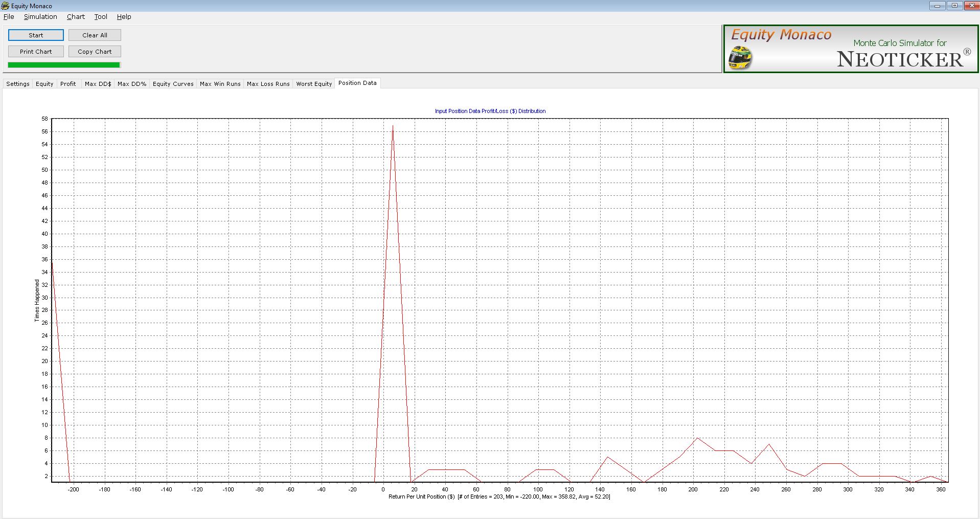Go to the Max DD% tab

(x=132, y=84)
